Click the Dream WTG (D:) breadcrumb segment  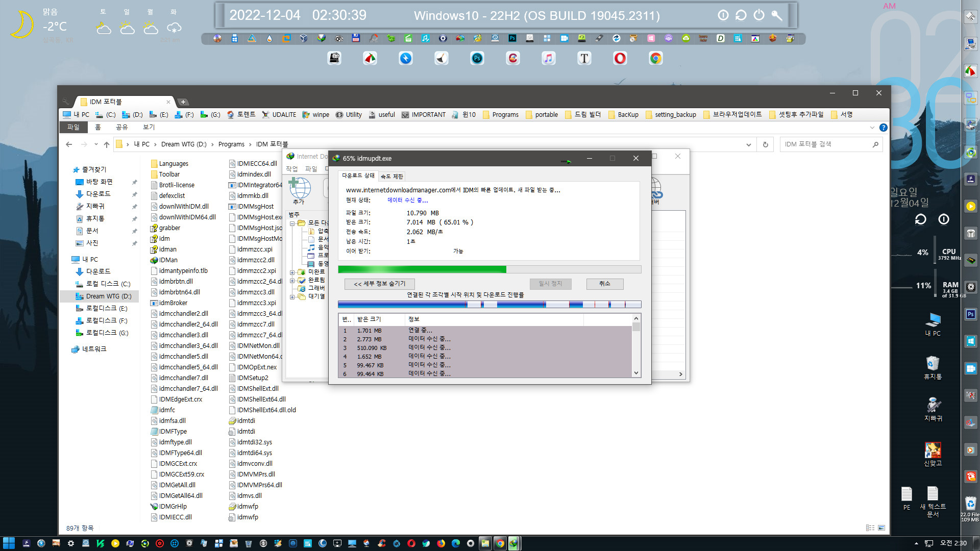click(x=184, y=144)
